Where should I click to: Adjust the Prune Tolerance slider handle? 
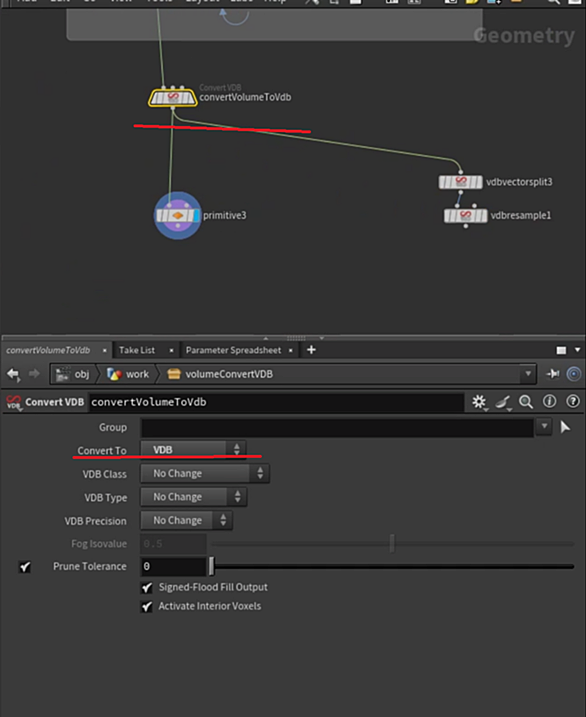[x=211, y=566]
